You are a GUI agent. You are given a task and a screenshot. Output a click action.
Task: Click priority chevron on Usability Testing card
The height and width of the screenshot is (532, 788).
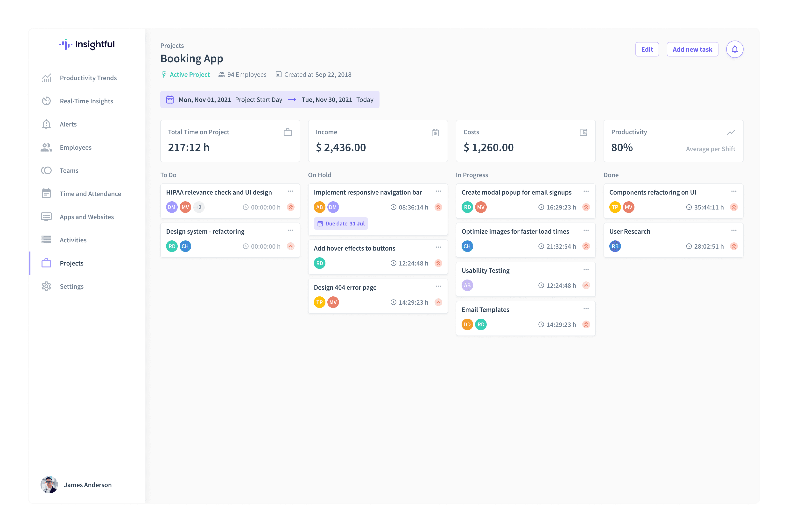[586, 286]
